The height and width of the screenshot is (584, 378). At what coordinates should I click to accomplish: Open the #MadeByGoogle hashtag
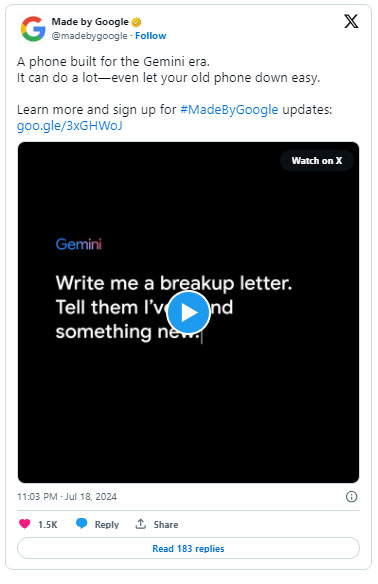coord(229,110)
